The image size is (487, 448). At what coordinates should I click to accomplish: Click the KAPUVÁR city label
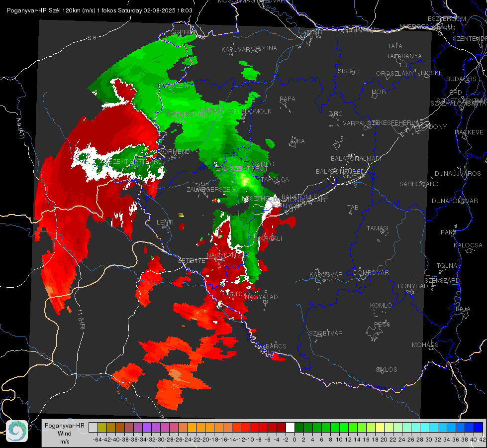pos(236,50)
